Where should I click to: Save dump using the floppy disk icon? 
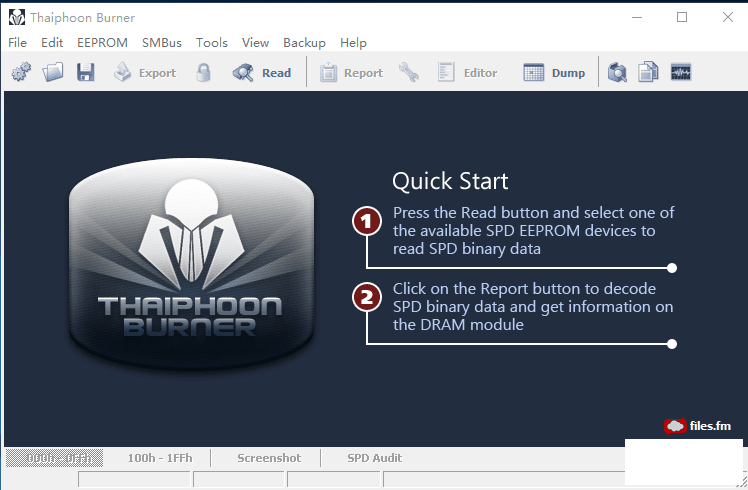pyautogui.click(x=85, y=72)
